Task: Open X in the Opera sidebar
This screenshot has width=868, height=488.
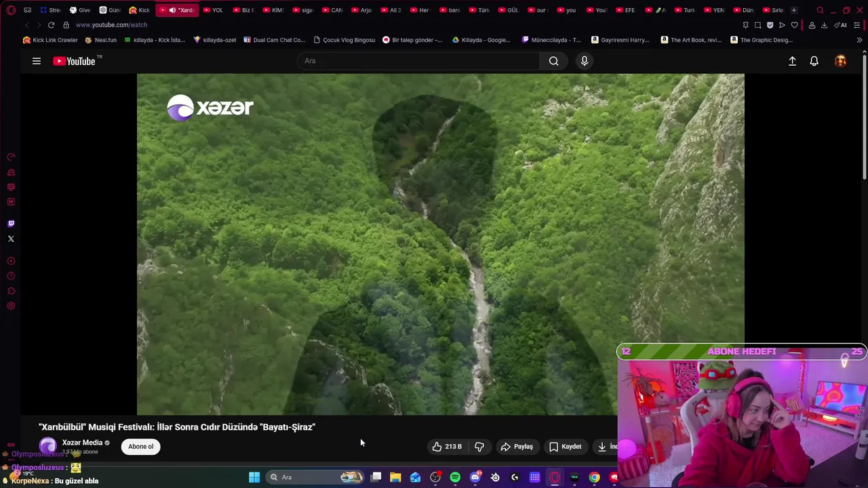Action: 11,239
